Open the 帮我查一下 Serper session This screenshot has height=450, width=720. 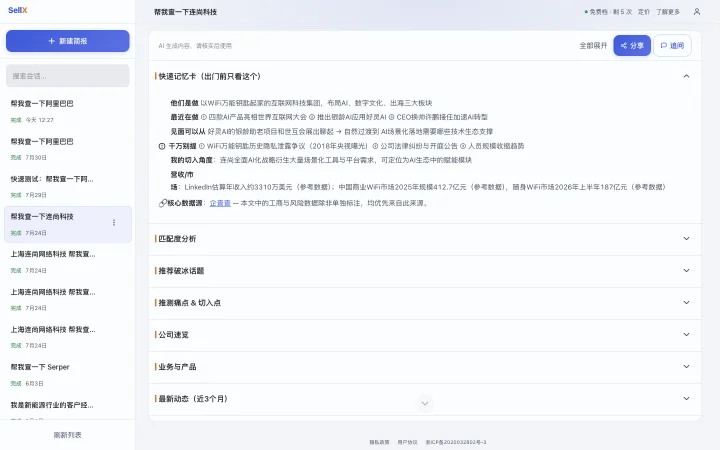68,375
